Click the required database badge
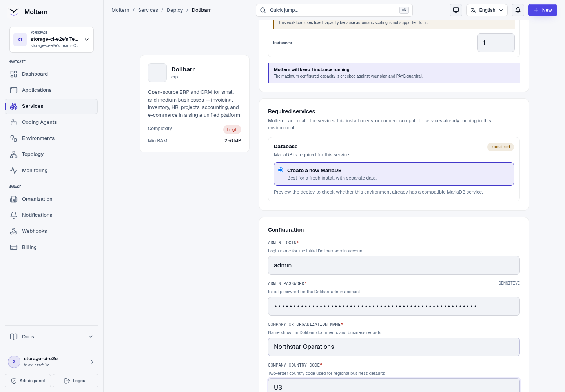Image resolution: width=565 pixels, height=392 pixels. coord(501,147)
